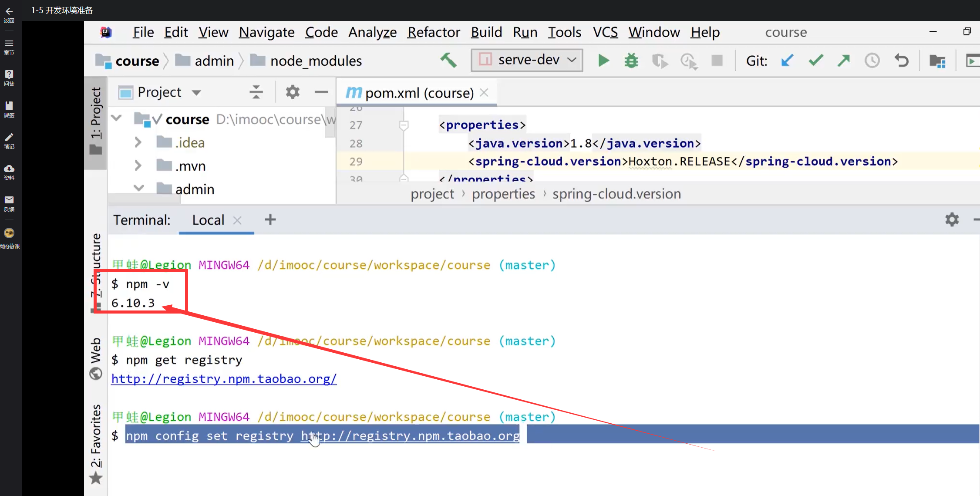Open the notes pencil icon
Viewport: 980px width, 496px height.
coord(9,137)
